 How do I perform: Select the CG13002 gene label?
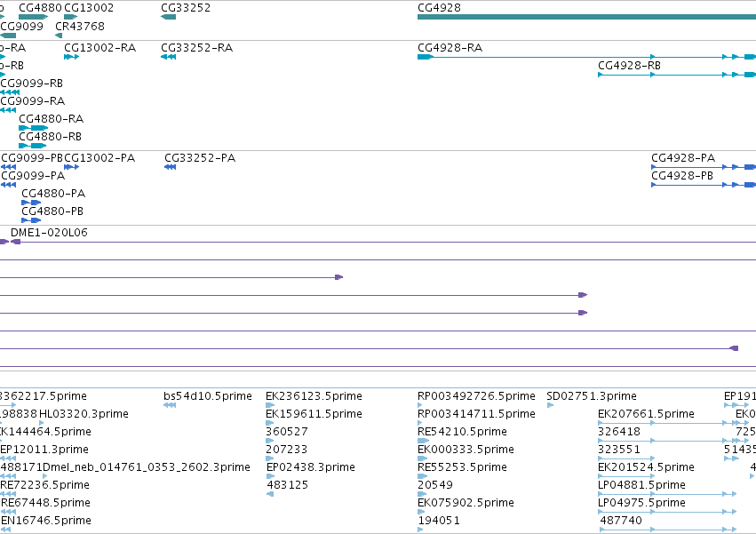click(x=89, y=8)
